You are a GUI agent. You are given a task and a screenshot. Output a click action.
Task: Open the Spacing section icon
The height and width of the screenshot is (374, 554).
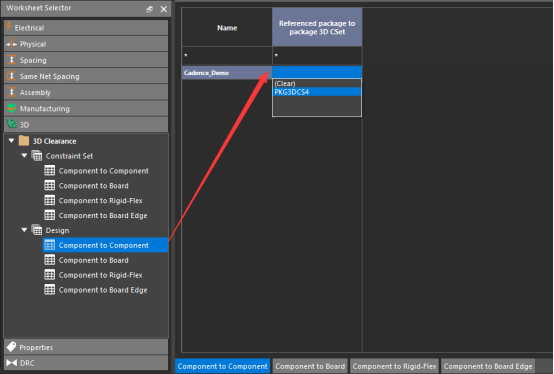12,60
